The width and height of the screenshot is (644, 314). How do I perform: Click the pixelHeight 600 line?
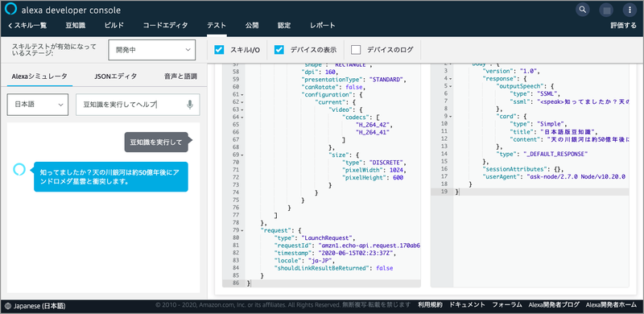[373, 178]
